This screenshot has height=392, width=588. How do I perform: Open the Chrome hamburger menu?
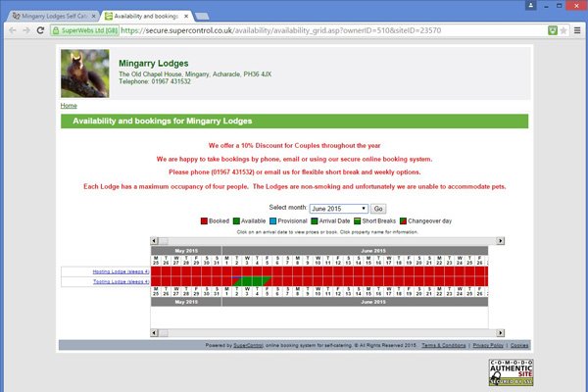coord(577,30)
